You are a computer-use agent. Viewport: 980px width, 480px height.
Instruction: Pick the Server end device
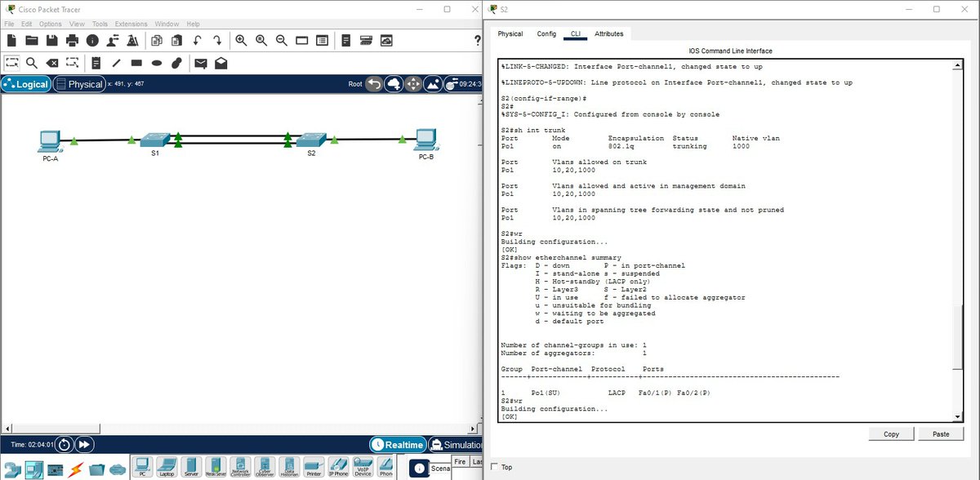(x=191, y=468)
